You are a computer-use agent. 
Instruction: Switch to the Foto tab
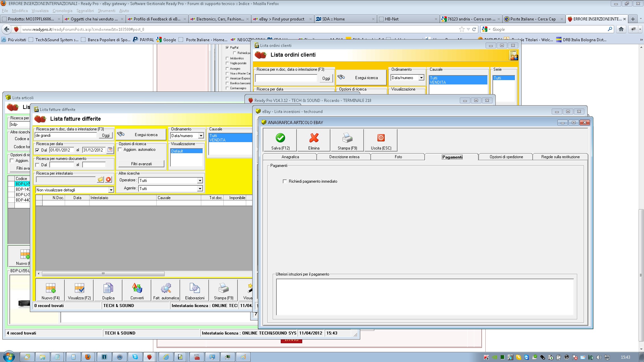[x=398, y=157]
